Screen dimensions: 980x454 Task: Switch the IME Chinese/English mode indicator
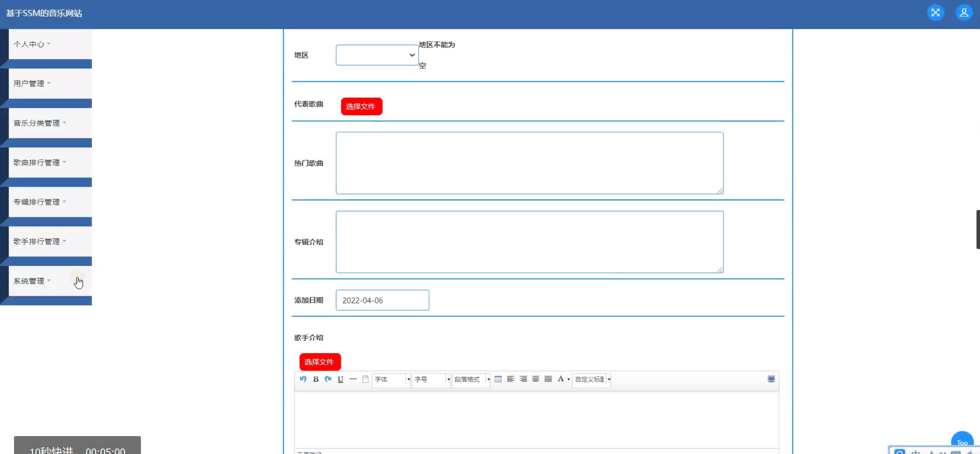pyautogui.click(x=915, y=452)
